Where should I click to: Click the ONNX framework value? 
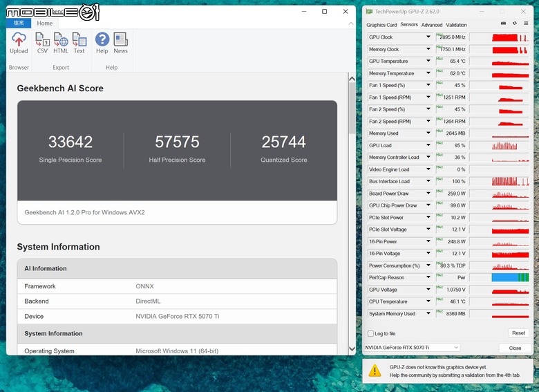pos(144,286)
